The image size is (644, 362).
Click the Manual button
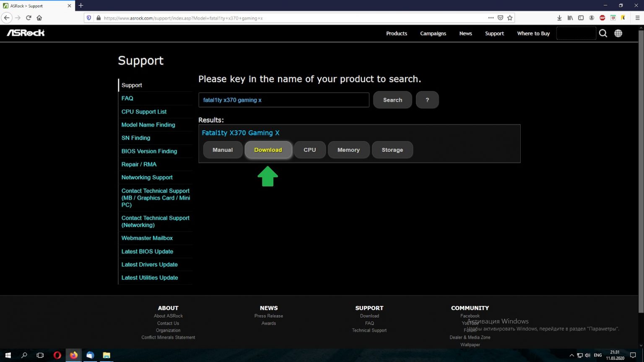pyautogui.click(x=223, y=150)
